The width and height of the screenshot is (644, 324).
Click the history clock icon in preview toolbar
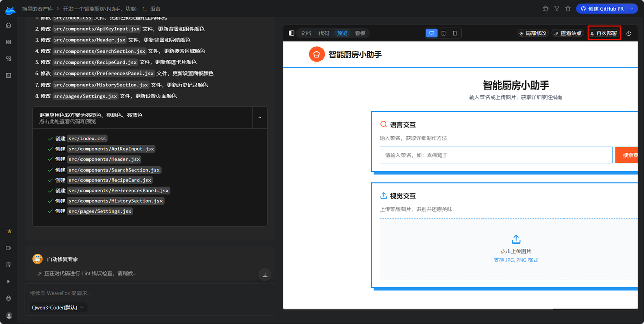pyautogui.click(x=628, y=34)
